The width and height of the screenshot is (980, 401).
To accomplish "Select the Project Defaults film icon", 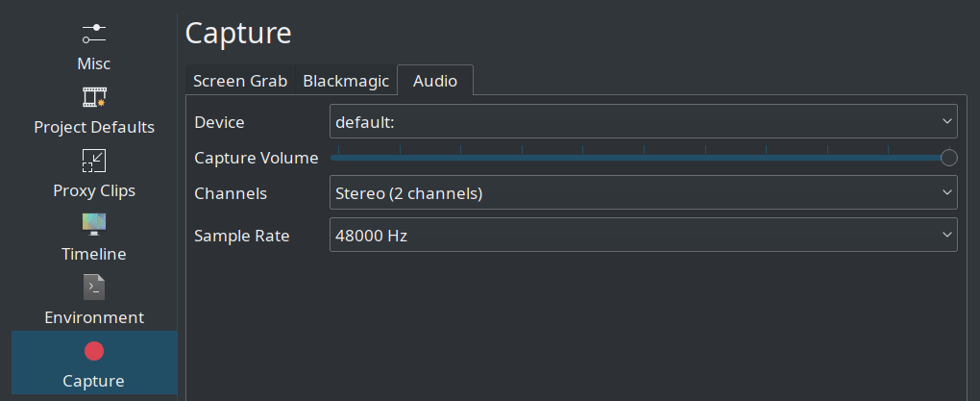I will (x=94, y=97).
